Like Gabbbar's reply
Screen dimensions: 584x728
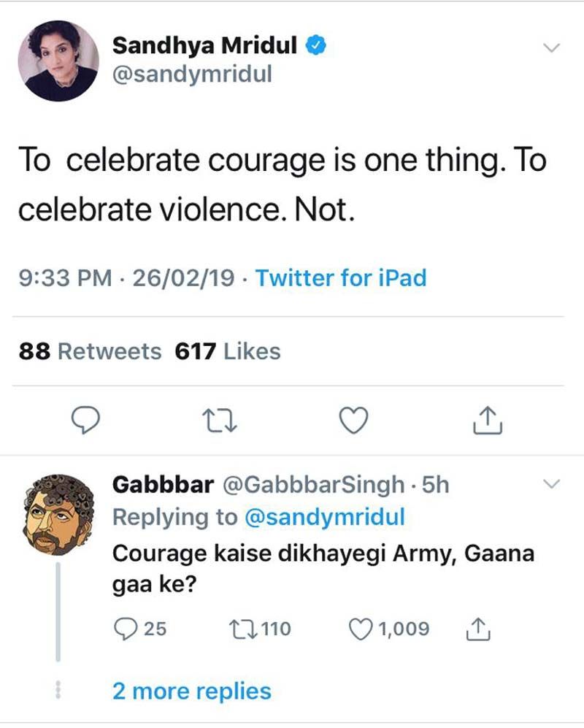point(363,628)
